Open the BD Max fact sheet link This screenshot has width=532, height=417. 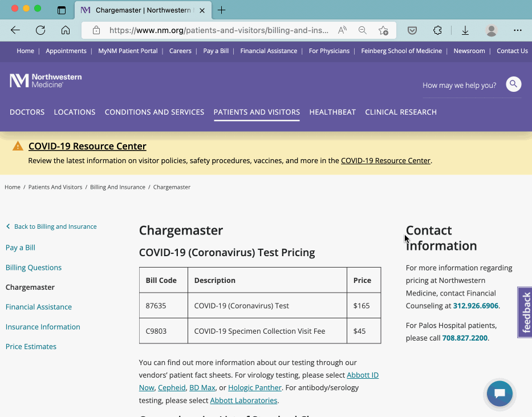click(202, 387)
